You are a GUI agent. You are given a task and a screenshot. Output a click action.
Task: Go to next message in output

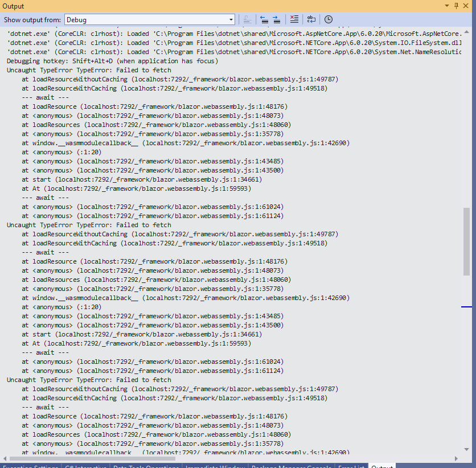[x=276, y=19]
